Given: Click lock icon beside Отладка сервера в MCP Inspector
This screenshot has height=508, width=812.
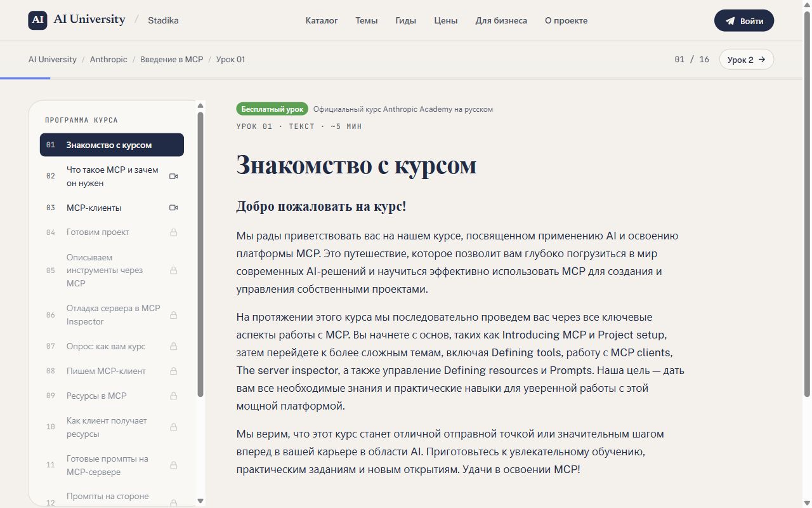Looking at the screenshot, I should click(173, 315).
